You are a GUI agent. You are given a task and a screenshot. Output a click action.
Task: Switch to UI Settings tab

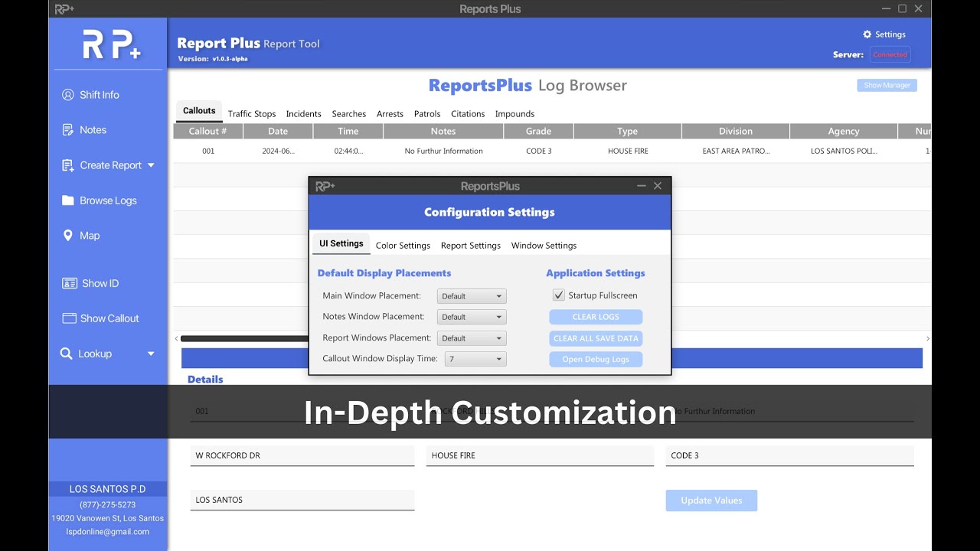coord(341,244)
